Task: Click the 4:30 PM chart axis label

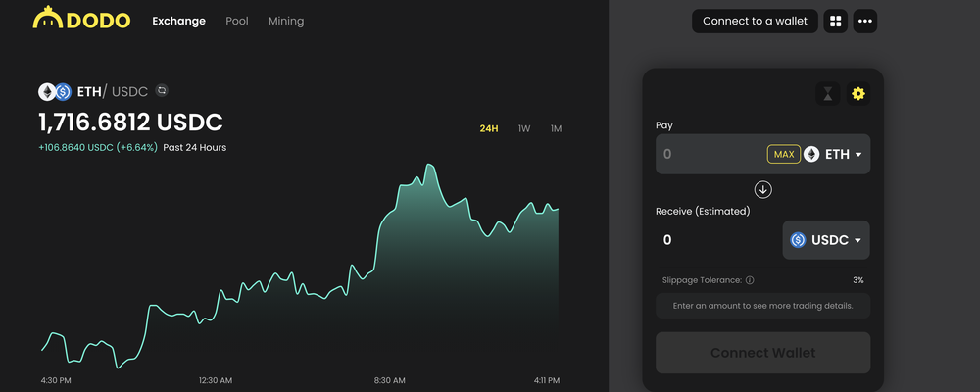Action: [56, 380]
